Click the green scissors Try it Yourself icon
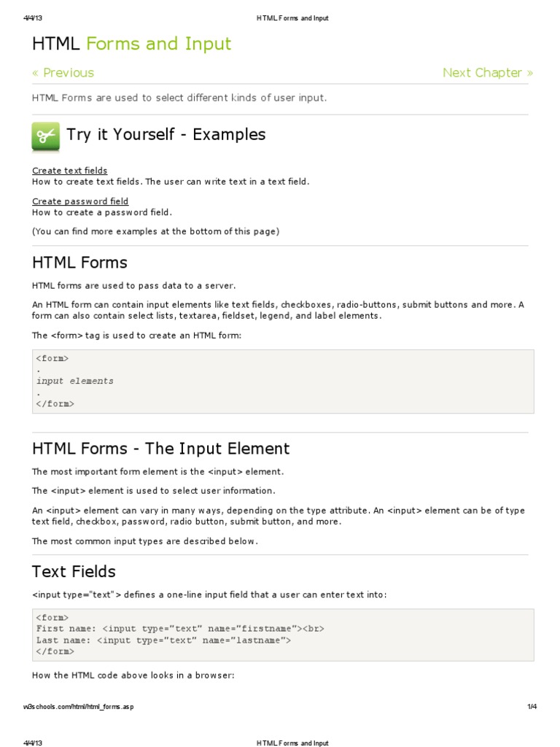The height and width of the screenshot is (747, 560). click(46, 136)
